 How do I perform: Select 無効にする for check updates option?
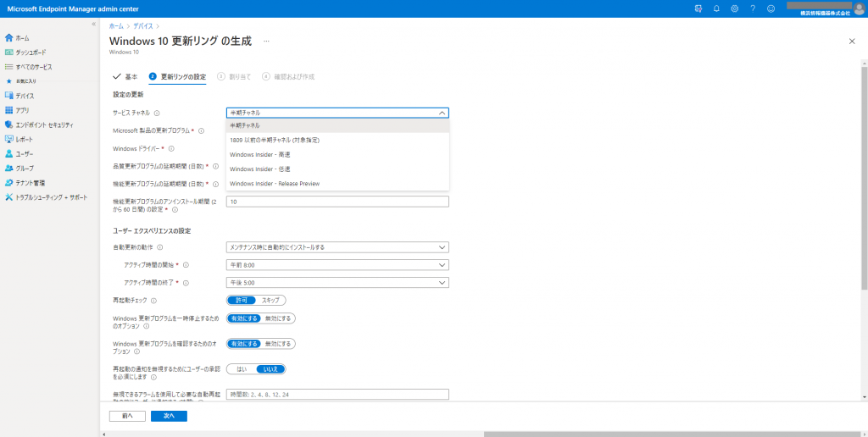pyautogui.click(x=278, y=344)
